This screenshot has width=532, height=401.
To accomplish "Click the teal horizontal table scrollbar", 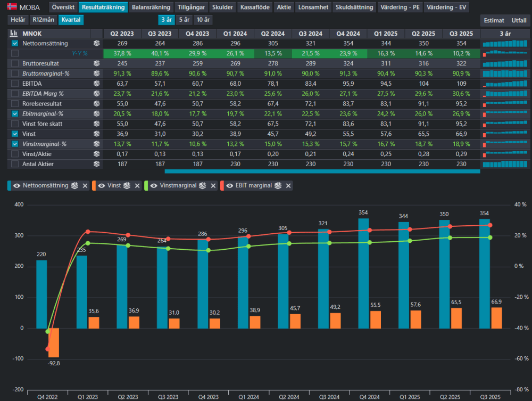I will coord(322,171).
